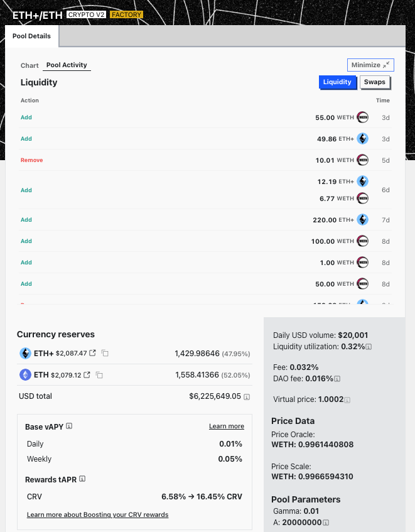
Task: Show Liquidity activity list
Action: click(x=337, y=82)
